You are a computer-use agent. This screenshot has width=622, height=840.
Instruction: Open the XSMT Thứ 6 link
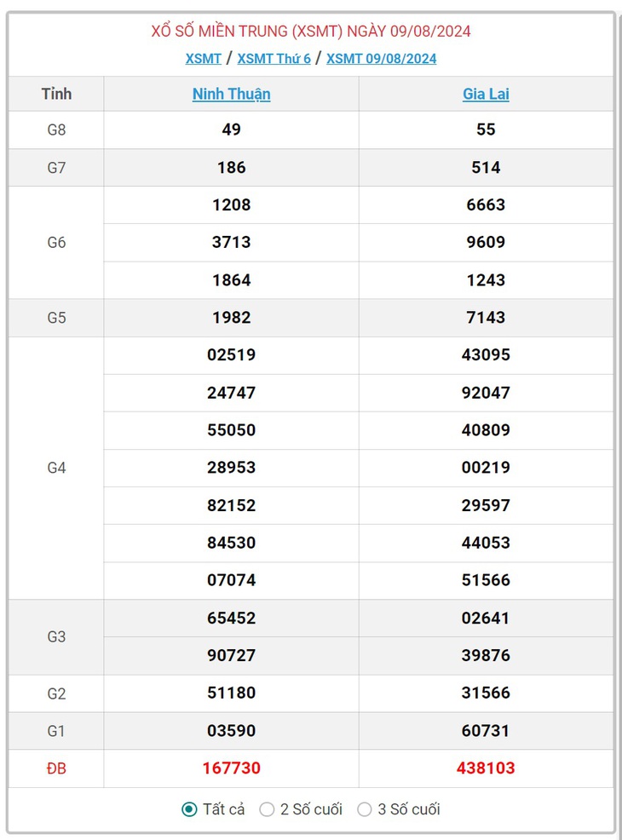tap(274, 59)
